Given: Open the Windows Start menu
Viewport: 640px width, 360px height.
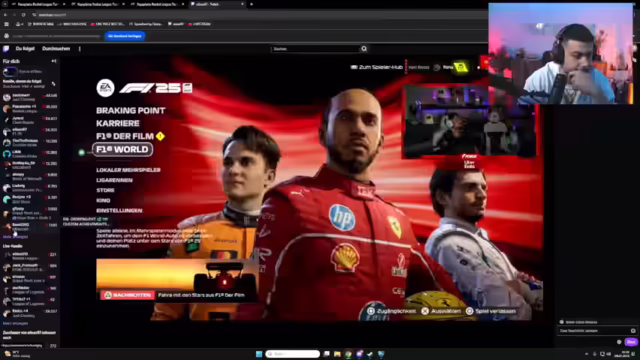Looking at the screenshot, I should (x=259, y=354).
